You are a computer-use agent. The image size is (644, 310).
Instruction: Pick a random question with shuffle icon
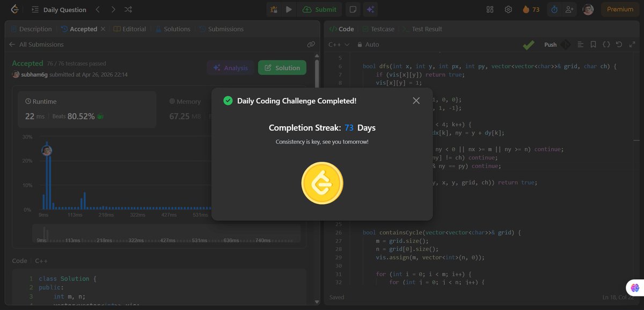pyautogui.click(x=128, y=9)
